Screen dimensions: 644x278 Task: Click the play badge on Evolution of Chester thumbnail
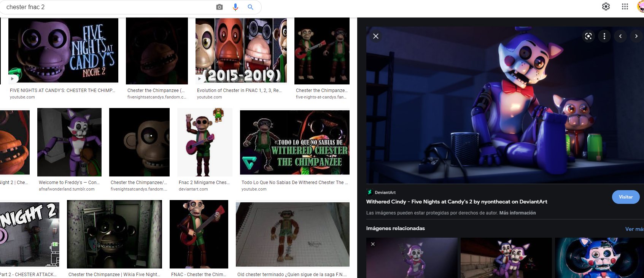pyautogui.click(x=199, y=79)
